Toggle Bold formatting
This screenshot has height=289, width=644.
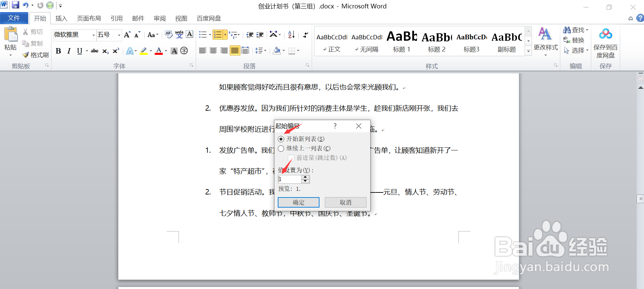tap(59, 51)
